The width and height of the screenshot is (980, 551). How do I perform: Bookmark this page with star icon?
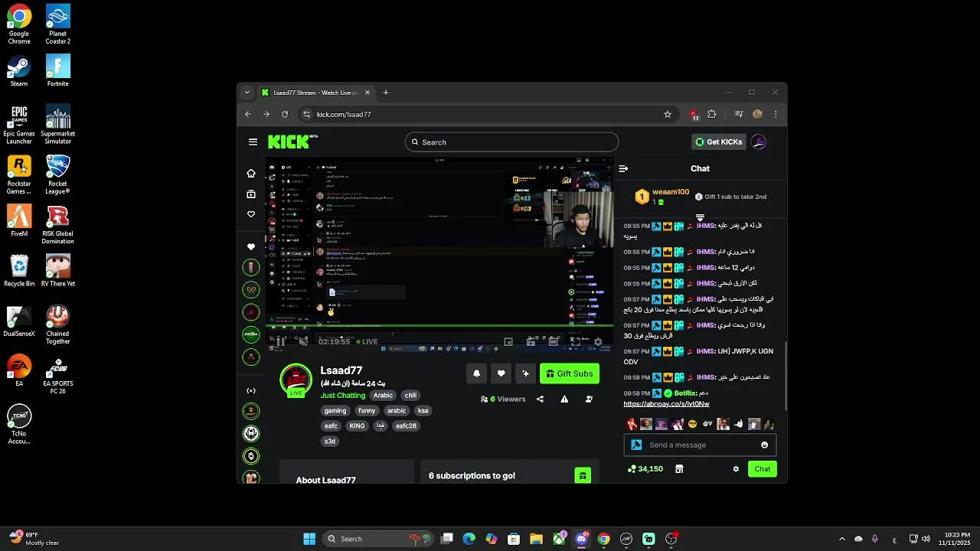668,114
